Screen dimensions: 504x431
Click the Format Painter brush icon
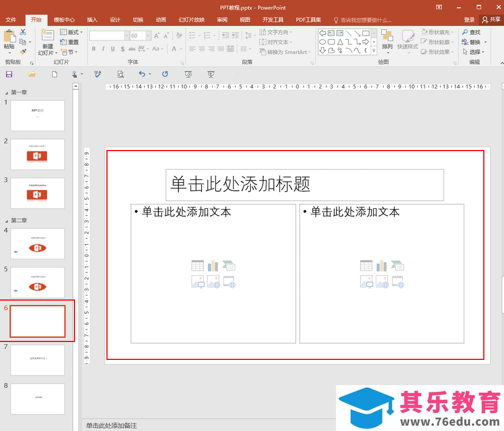[x=23, y=51]
